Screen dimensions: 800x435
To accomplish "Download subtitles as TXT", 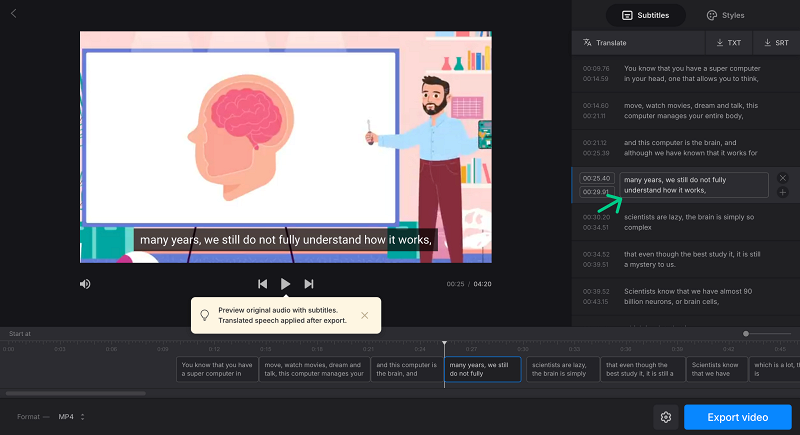I will point(729,43).
